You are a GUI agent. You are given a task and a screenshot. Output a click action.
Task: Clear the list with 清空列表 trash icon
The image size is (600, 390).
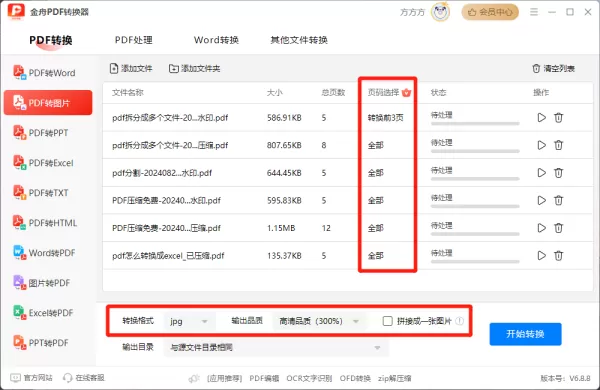[x=536, y=69]
